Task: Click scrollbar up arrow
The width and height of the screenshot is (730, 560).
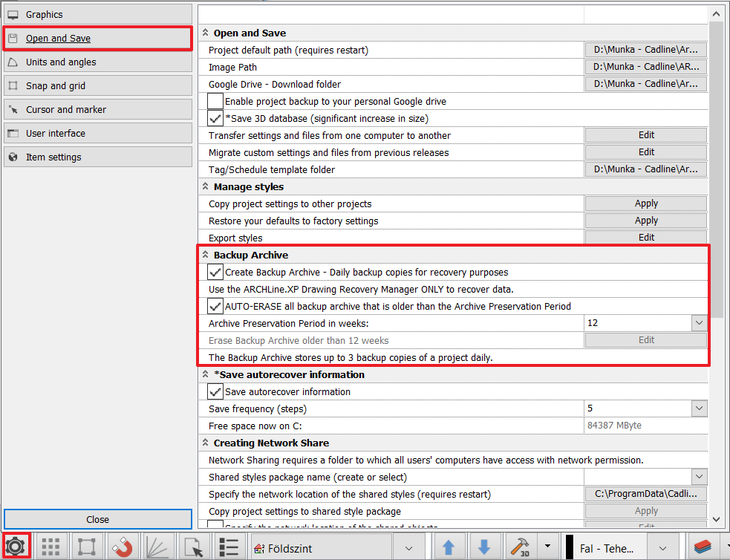Action: [716, 14]
